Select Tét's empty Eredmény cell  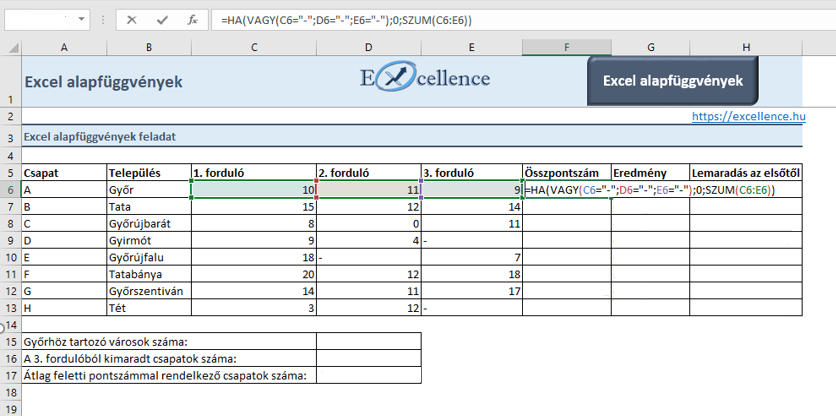pyautogui.click(x=650, y=308)
